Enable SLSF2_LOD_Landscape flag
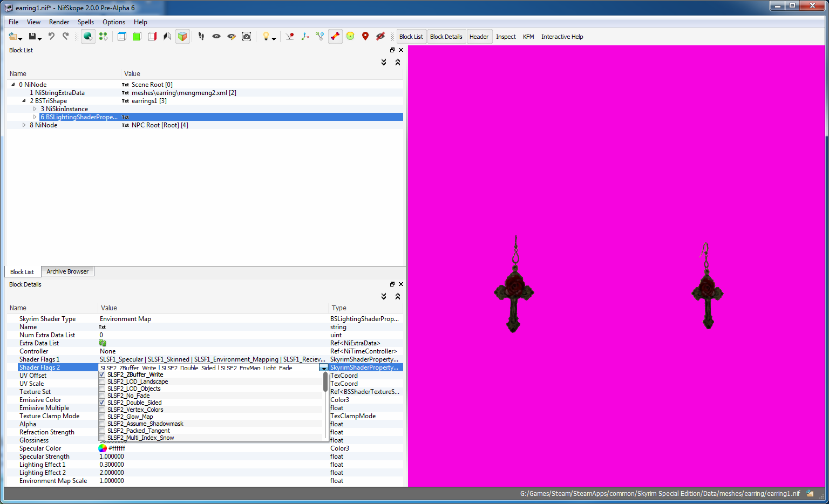The image size is (829, 504). click(102, 382)
